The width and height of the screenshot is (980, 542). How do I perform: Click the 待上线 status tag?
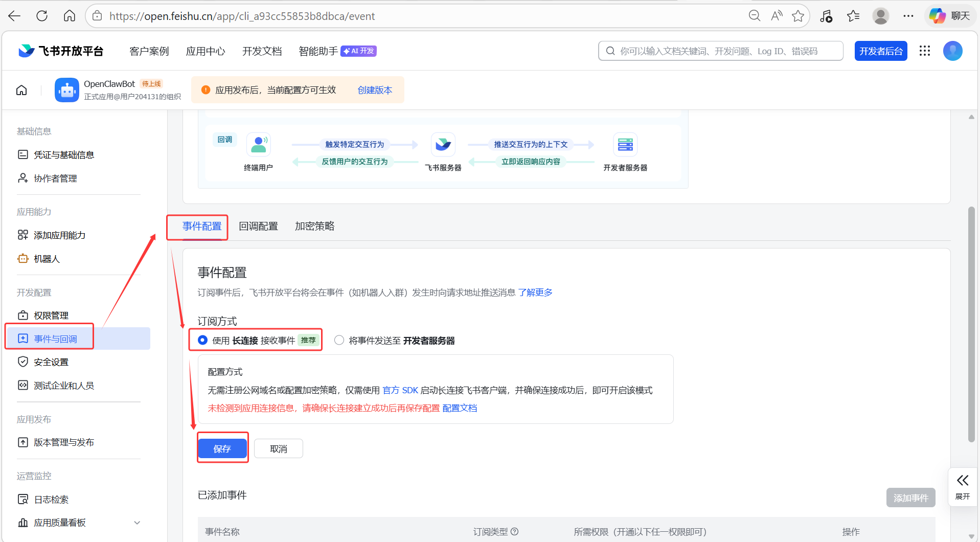151,83
